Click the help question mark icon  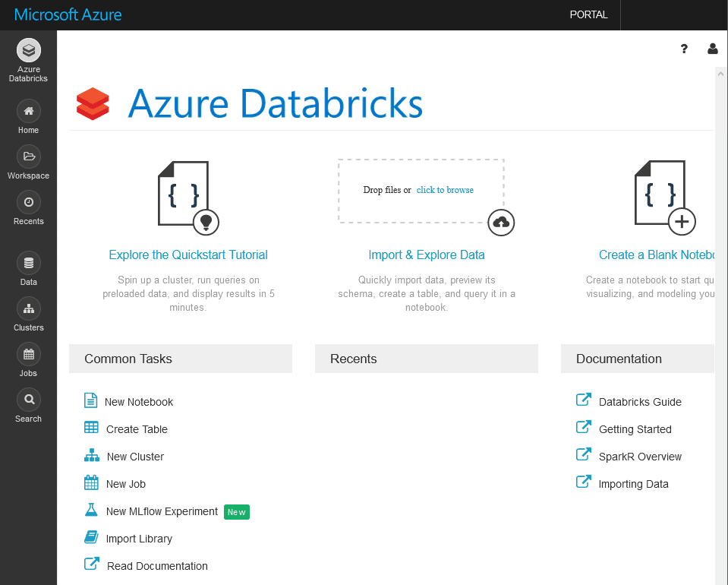(x=684, y=49)
